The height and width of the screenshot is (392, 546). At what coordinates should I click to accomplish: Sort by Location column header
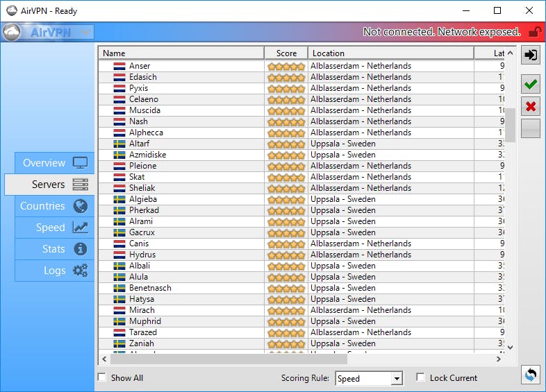click(391, 53)
